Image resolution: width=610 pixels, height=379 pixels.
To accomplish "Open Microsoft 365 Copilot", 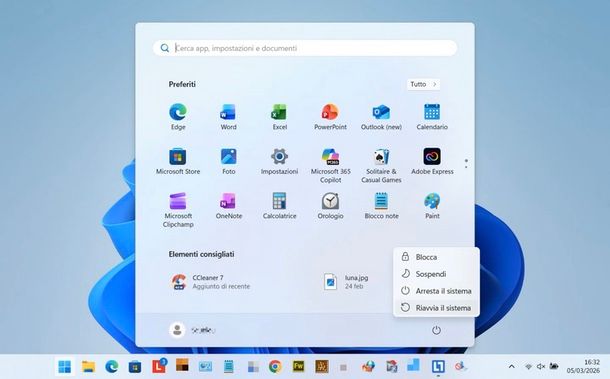I will point(330,165).
